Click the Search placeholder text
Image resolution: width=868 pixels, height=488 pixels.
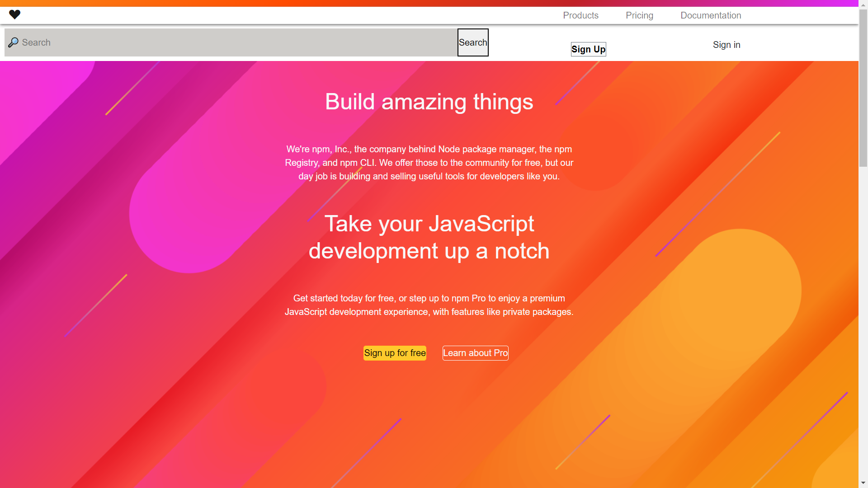coord(36,42)
